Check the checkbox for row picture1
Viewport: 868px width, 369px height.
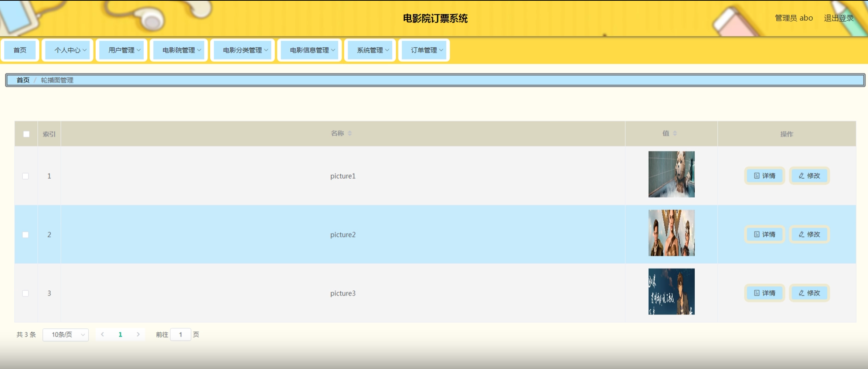click(x=25, y=176)
